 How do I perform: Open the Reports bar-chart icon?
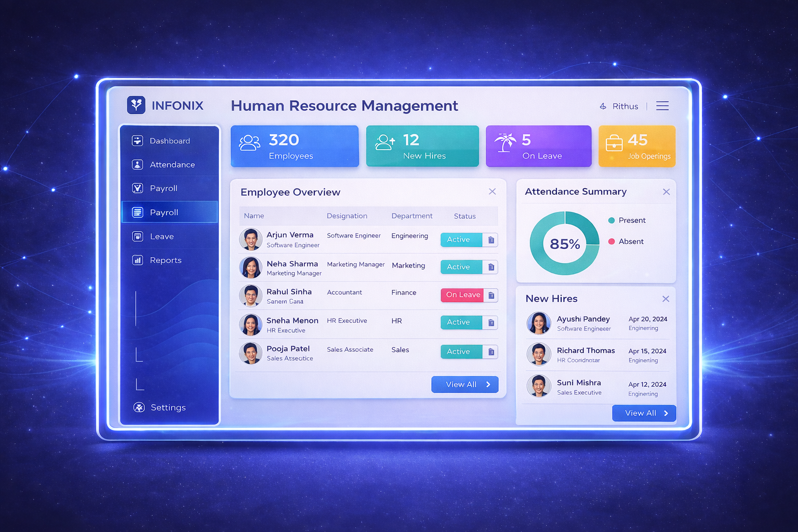pos(137,260)
